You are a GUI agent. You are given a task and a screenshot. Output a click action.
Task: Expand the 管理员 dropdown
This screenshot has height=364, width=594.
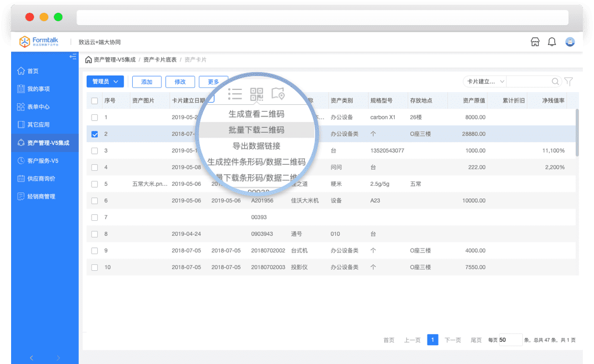pyautogui.click(x=105, y=82)
